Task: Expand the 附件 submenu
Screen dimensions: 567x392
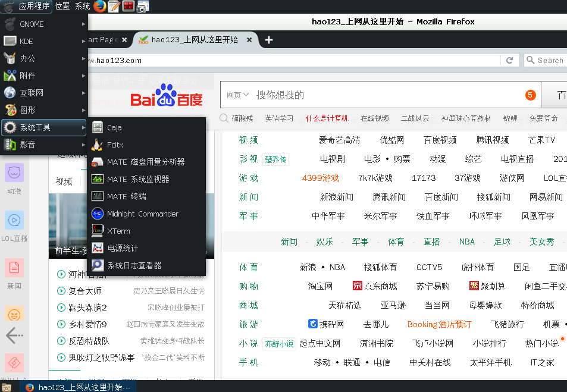Action: (44, 76)
